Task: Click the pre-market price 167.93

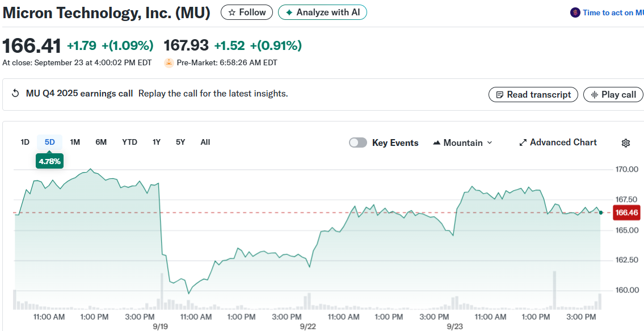Action: click(x=186, y=45)
